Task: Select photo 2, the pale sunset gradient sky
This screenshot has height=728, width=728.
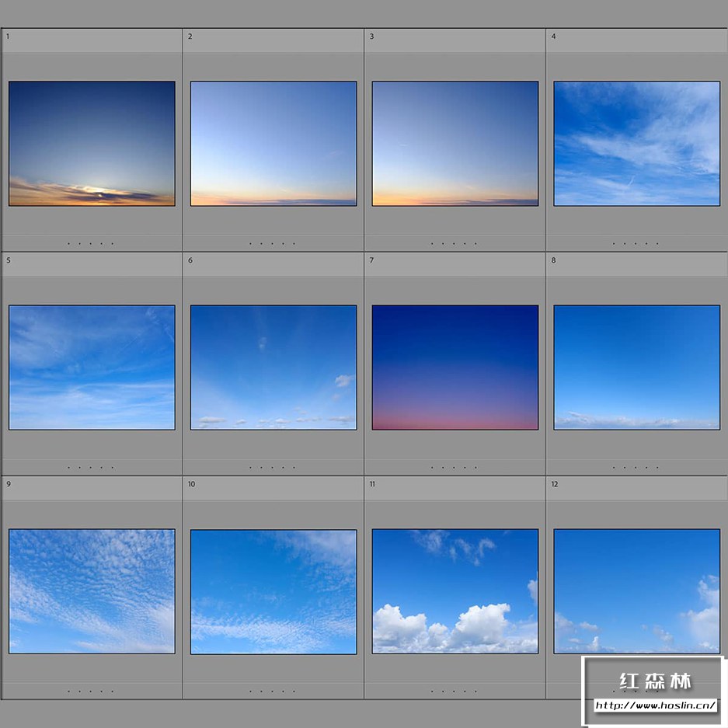Action: tap(273, 144)
